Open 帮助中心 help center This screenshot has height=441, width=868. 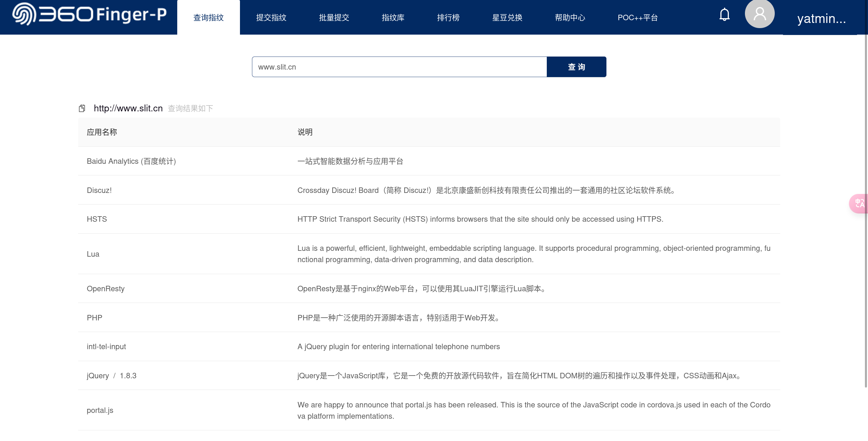point(570,17)
